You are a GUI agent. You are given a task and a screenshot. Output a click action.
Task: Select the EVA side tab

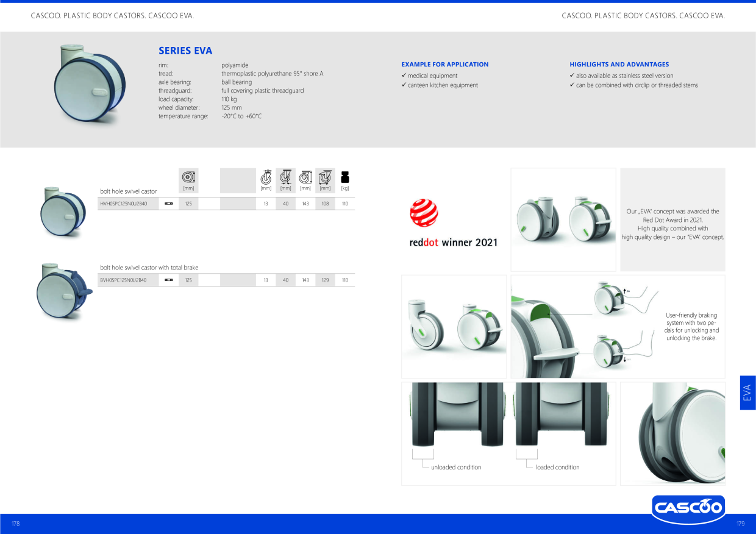(x=747, y=393)
